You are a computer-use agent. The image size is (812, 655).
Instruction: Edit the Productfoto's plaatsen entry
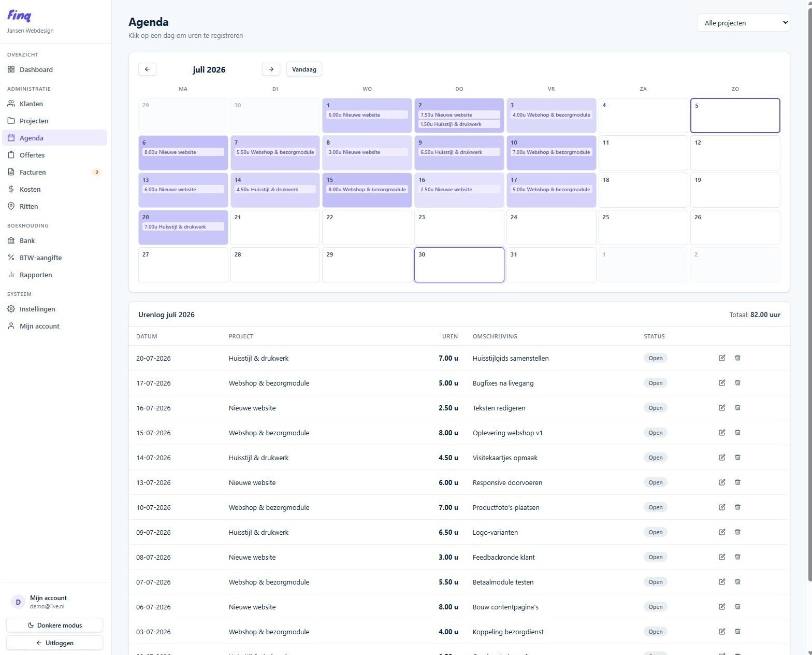(x=722, y=507)
